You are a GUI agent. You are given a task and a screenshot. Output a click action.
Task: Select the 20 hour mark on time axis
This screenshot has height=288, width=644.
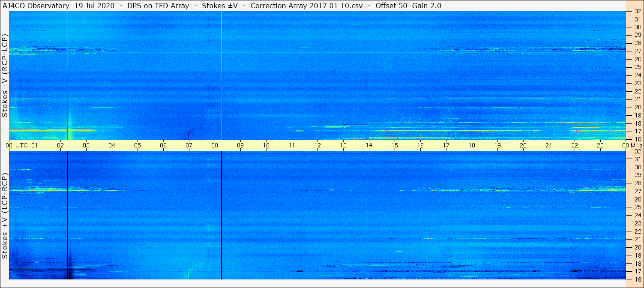pos(523,145)
